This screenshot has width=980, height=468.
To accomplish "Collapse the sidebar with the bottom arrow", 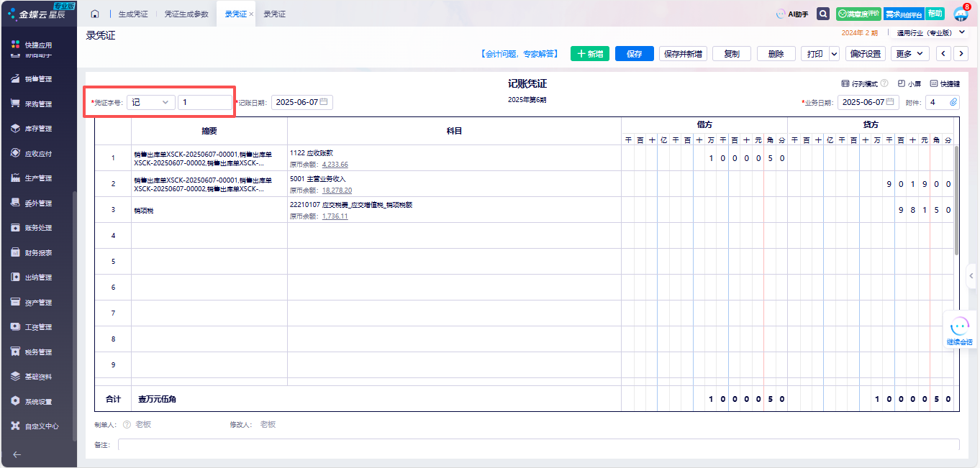I will coord(17,454).
